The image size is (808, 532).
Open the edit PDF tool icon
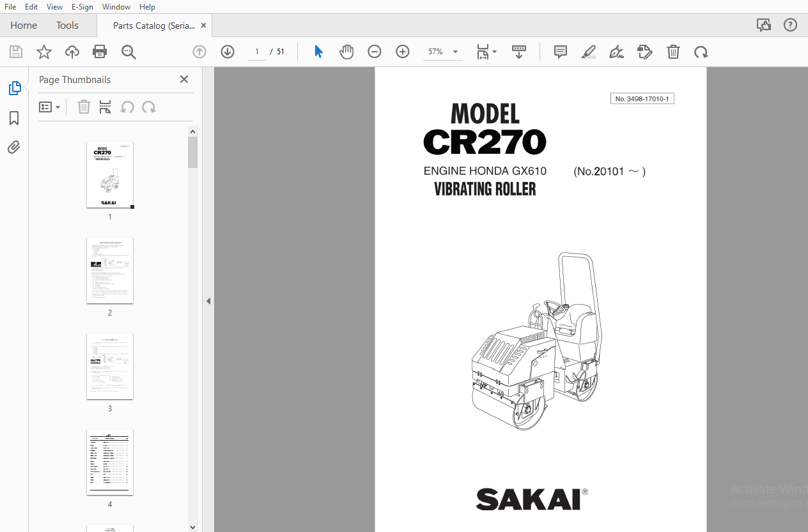click(x=645, y=52)
